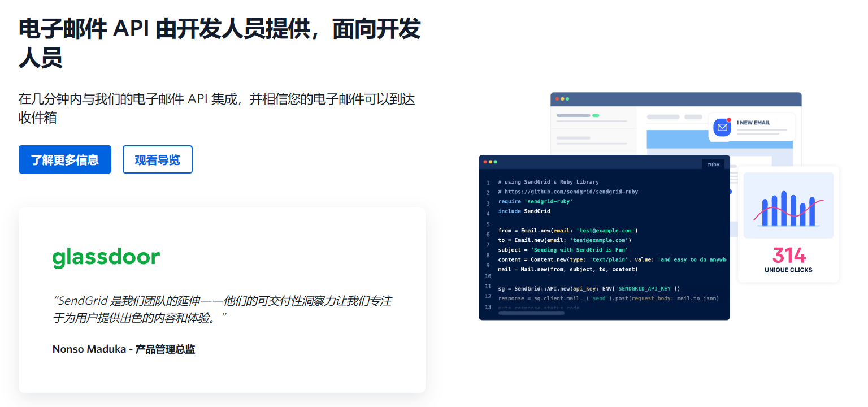Open the ruby tab in code window
This screenshot has width=868, height=407.
tap(713, 164)
